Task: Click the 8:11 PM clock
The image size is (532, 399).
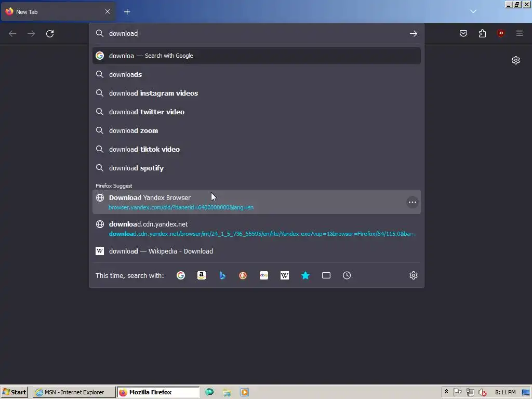Action: pos(505,392)
